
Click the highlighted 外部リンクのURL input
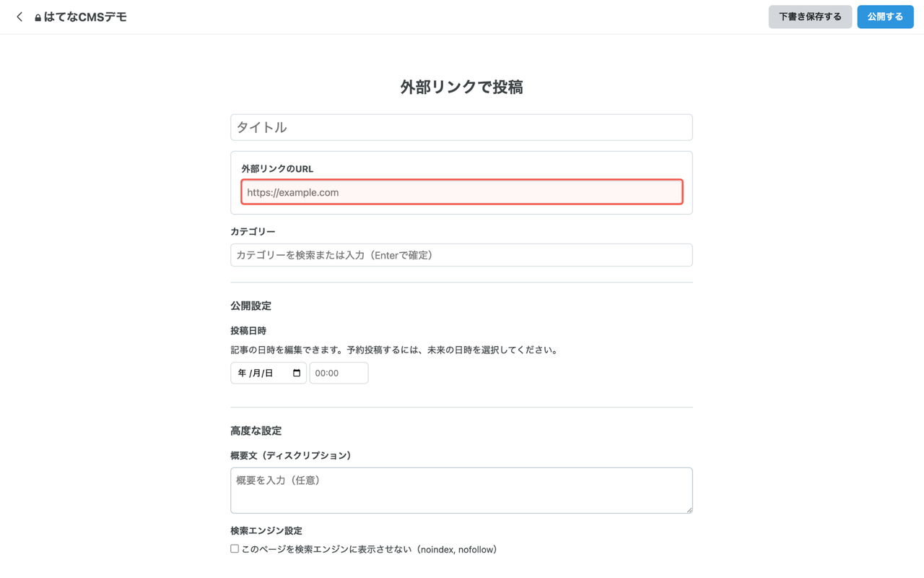tap(461, 191)
